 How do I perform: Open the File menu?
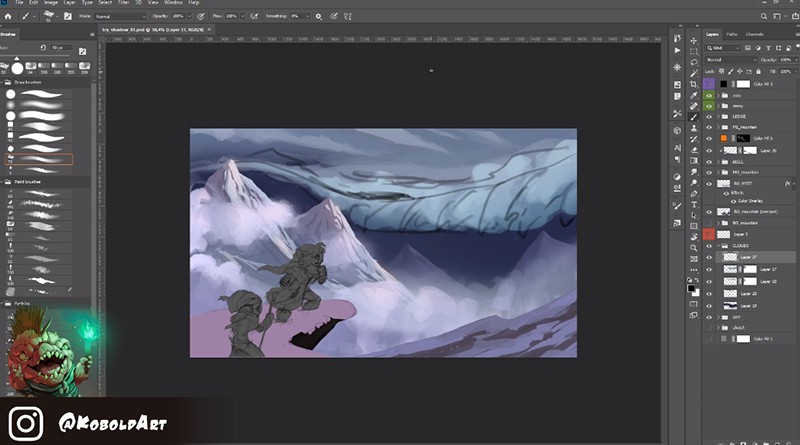click(19, 3)
